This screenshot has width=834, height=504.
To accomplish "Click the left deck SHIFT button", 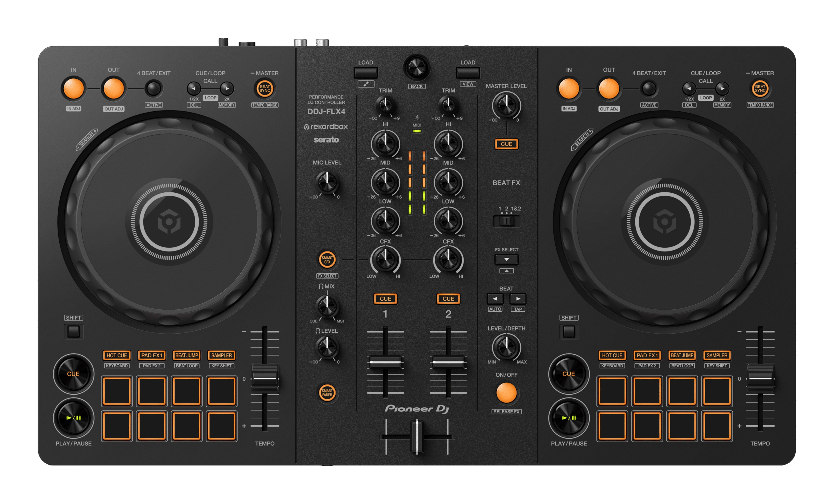I will 74,332.
